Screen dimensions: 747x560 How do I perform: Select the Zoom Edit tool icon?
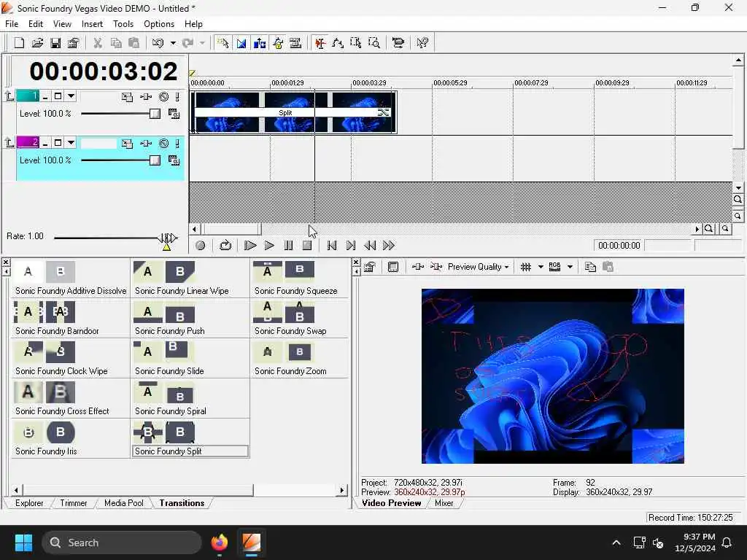[374, 43]
